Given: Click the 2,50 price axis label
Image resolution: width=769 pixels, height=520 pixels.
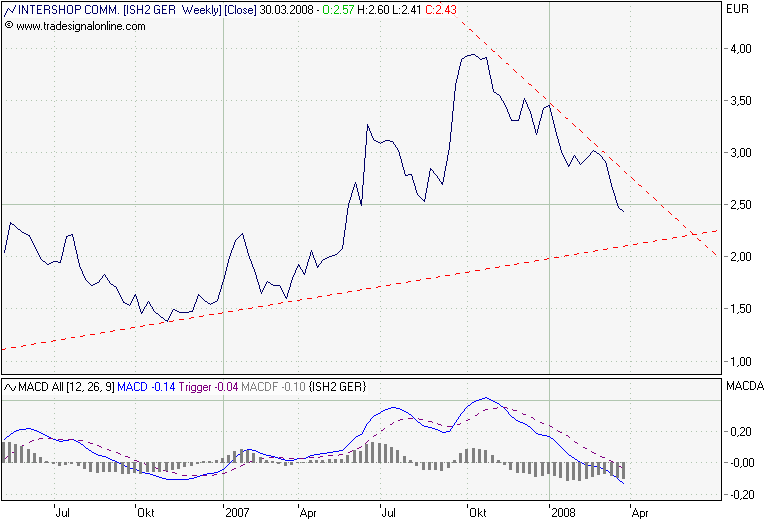Looking at the screenshot, I should tap(740, 205).
